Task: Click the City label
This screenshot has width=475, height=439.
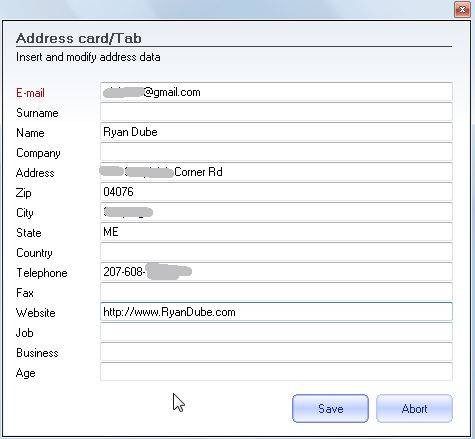Action: click(25, 213)
